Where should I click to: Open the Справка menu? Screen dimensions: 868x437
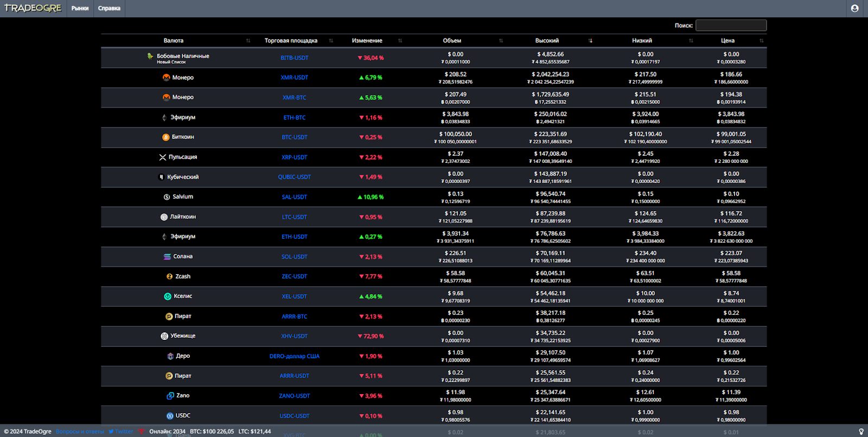pyautogui.click(x=109, y=8)
